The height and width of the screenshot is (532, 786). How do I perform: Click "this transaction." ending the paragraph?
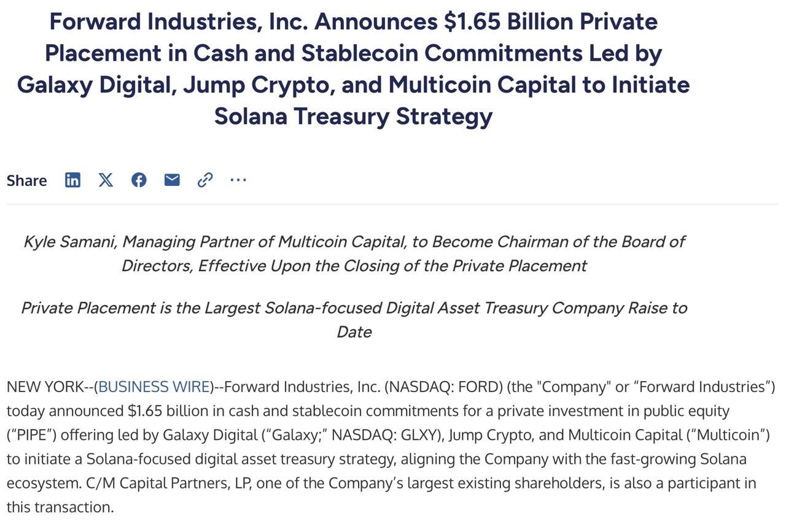click(60, 507)
